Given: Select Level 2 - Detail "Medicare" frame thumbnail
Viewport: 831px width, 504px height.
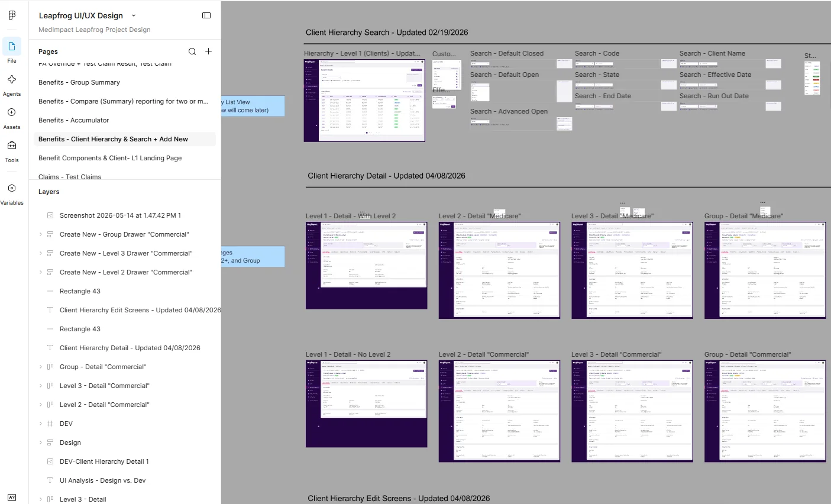Looking at the screenshot, I should 499,270.
